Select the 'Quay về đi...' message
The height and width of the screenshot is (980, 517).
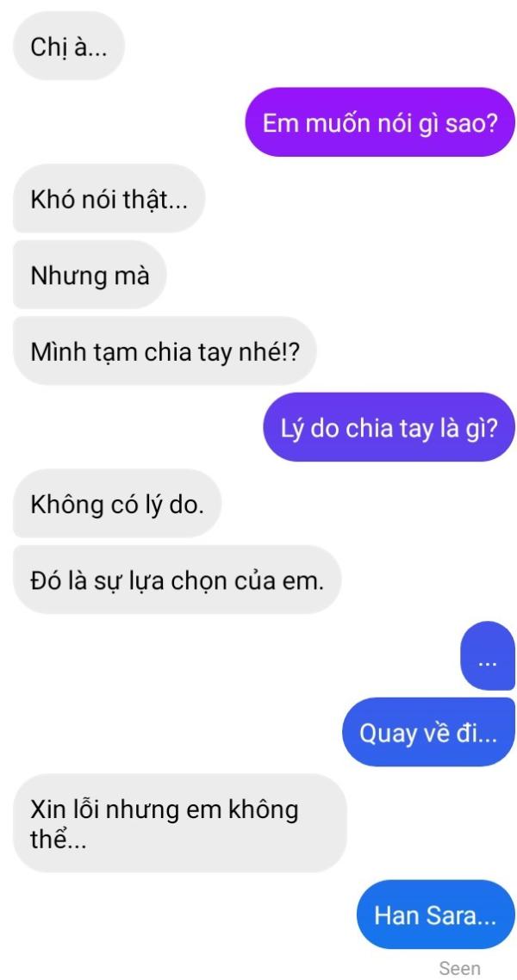[x=429, y=732]
